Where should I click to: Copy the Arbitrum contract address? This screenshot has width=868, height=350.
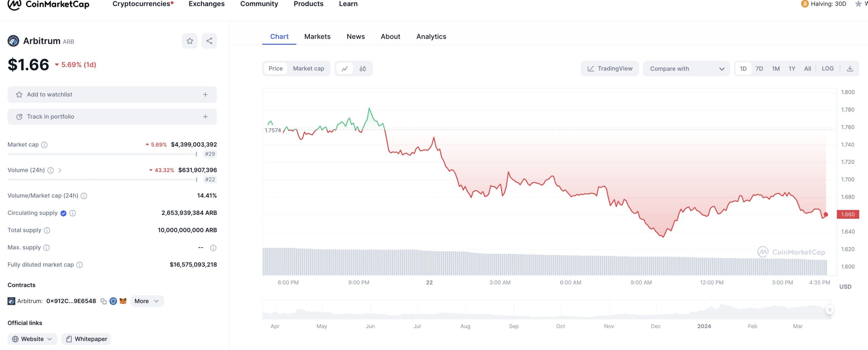point(104,301)
